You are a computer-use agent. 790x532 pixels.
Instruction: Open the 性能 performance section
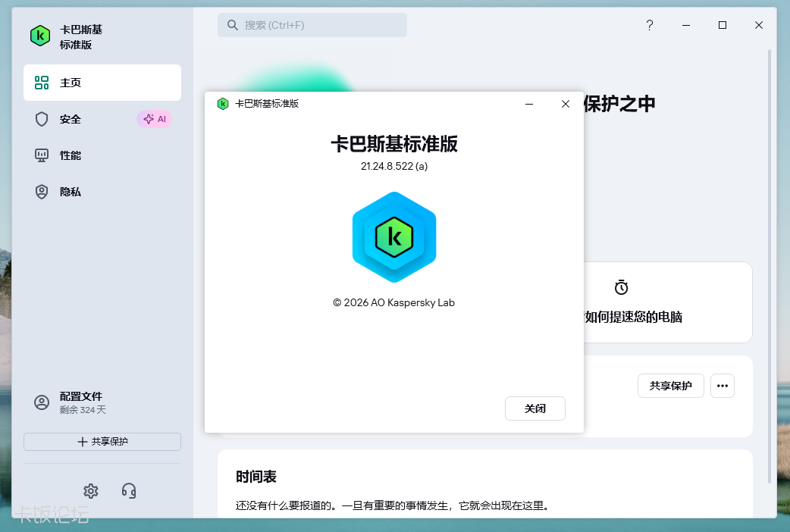pos(102,155)
